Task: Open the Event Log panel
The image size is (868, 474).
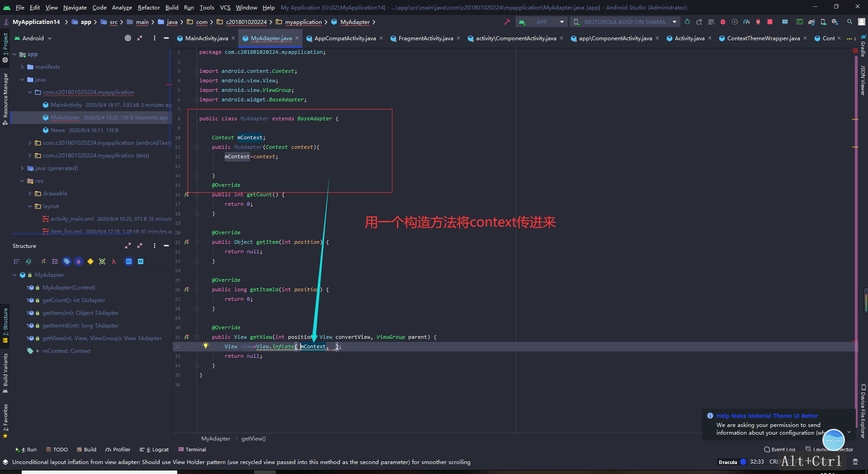Action: (779, 450)
